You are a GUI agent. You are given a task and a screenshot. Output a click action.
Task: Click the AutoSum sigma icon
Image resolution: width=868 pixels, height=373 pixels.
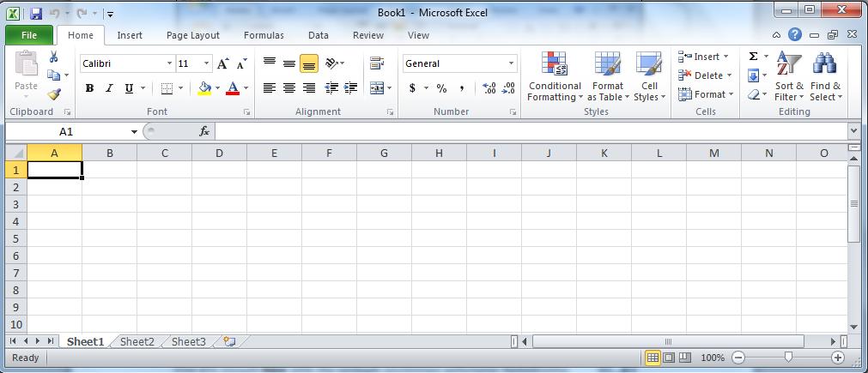[754, 57]
